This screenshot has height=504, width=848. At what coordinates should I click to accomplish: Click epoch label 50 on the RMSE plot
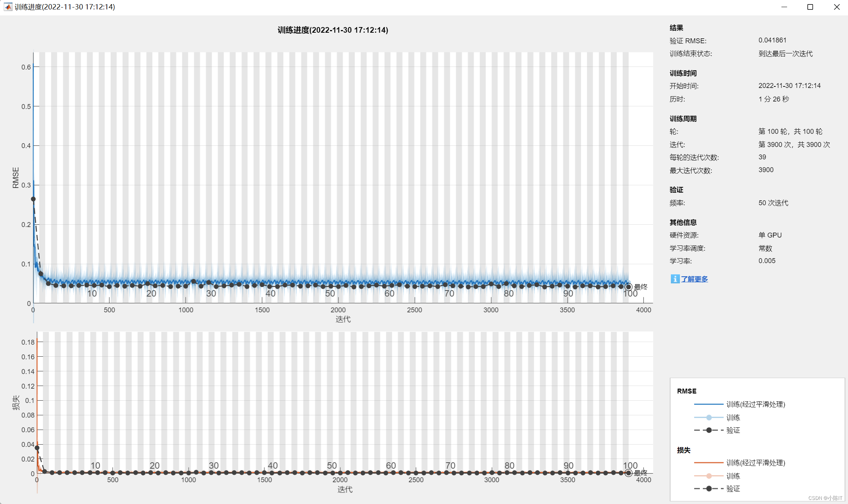(x=330, y=294)
